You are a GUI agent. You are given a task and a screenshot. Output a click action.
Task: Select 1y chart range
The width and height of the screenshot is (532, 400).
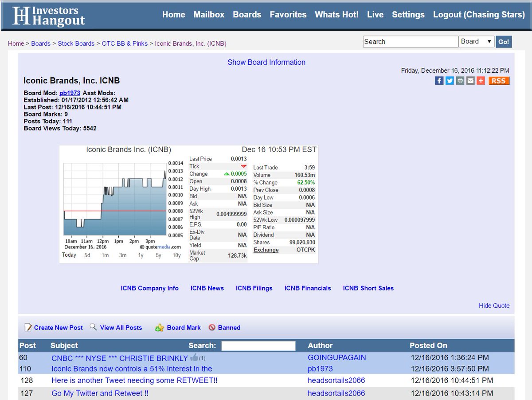pyautogui.click(x=141, y=255)
